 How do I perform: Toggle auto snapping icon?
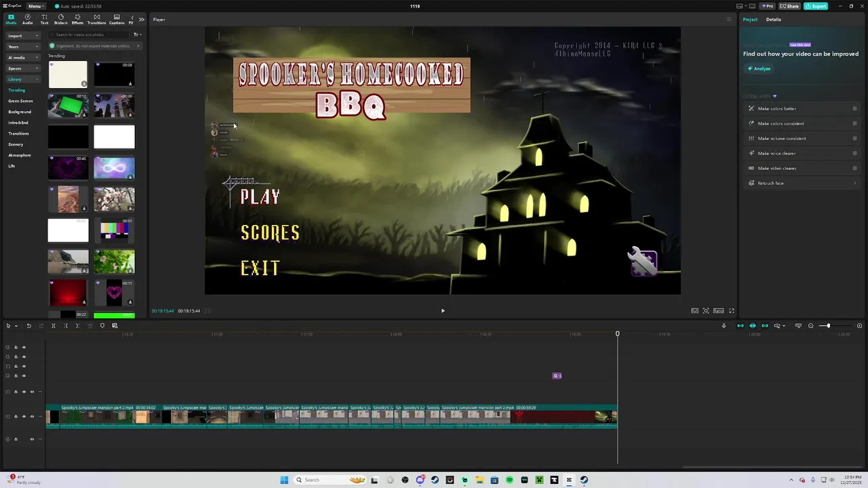[x=752, y=326]
